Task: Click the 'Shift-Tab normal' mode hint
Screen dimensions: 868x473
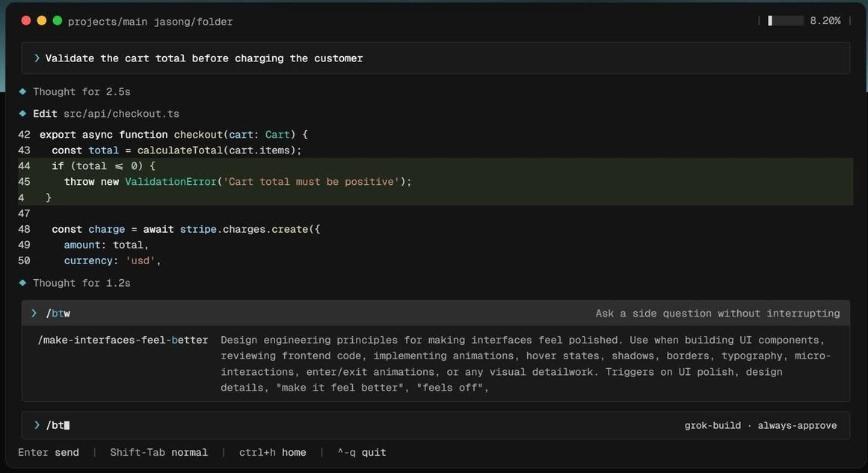Action: [x=159, y=453]
